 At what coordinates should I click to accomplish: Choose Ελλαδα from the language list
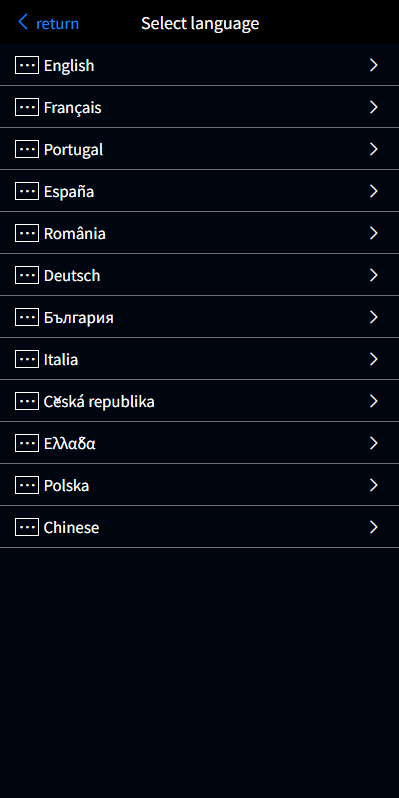tap(200, 443)
